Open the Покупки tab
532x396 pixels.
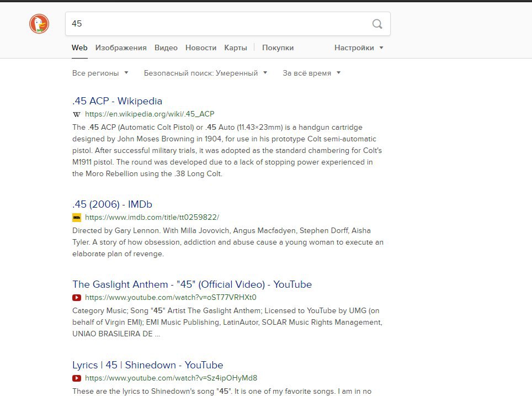pos(278,48)
